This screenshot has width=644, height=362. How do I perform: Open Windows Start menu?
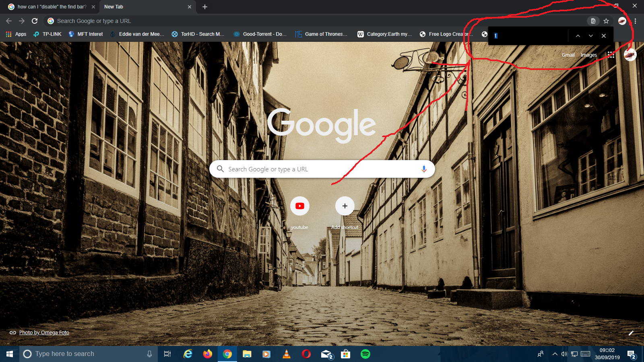(x=10, y=354)
